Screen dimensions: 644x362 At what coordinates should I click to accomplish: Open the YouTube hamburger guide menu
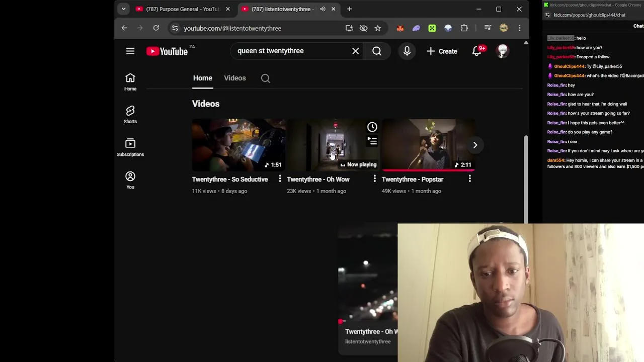[130, 51]
